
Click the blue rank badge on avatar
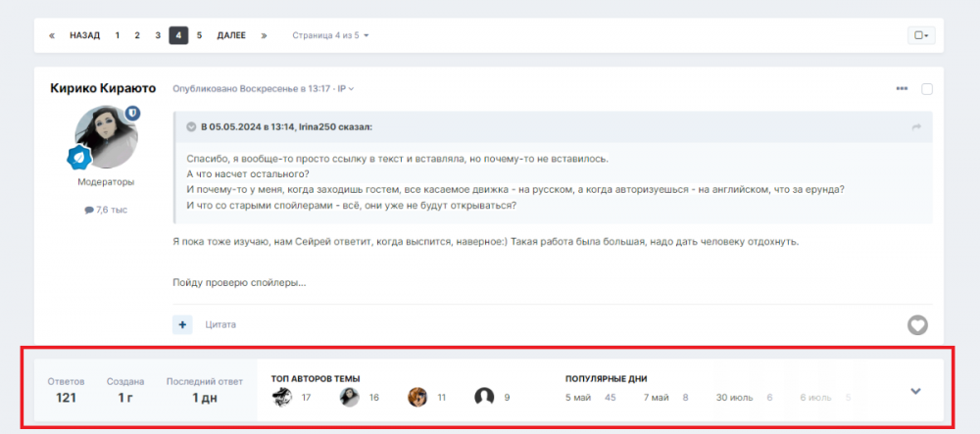coord(79,156)
